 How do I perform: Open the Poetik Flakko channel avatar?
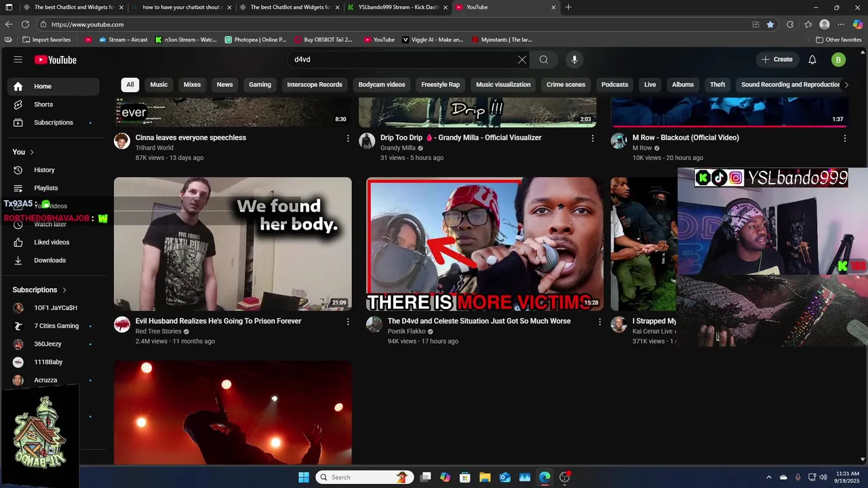coord(374,324)
